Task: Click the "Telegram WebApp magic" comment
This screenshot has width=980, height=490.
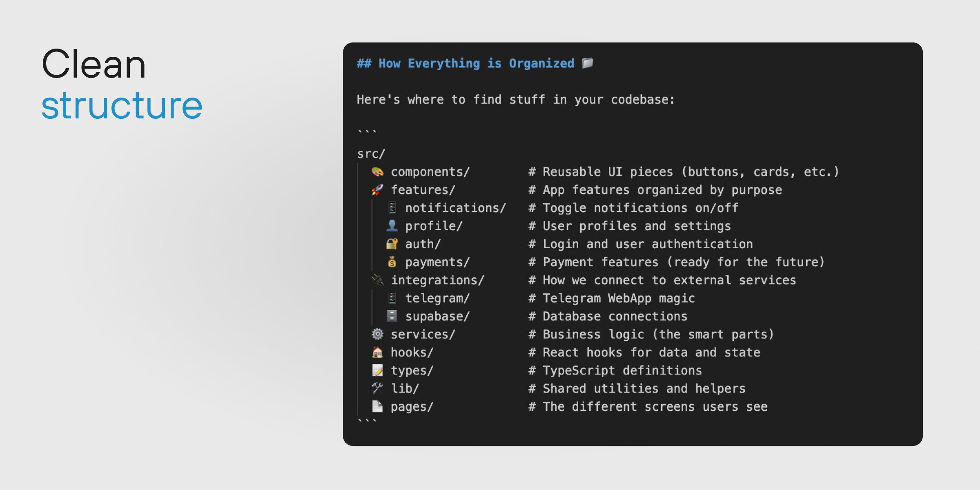Action: pos(618,298)
